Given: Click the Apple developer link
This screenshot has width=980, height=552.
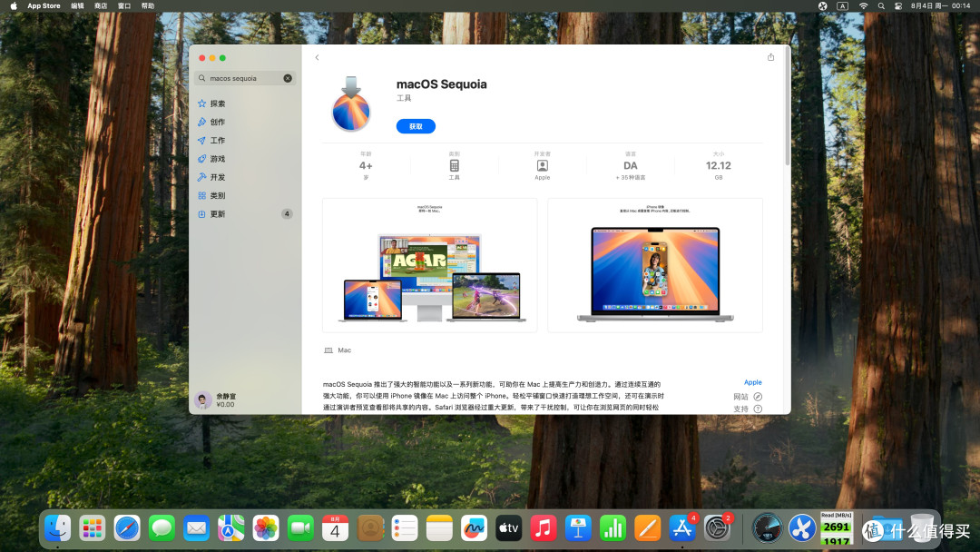Looking at the screenshot, I should coord(752,382).
